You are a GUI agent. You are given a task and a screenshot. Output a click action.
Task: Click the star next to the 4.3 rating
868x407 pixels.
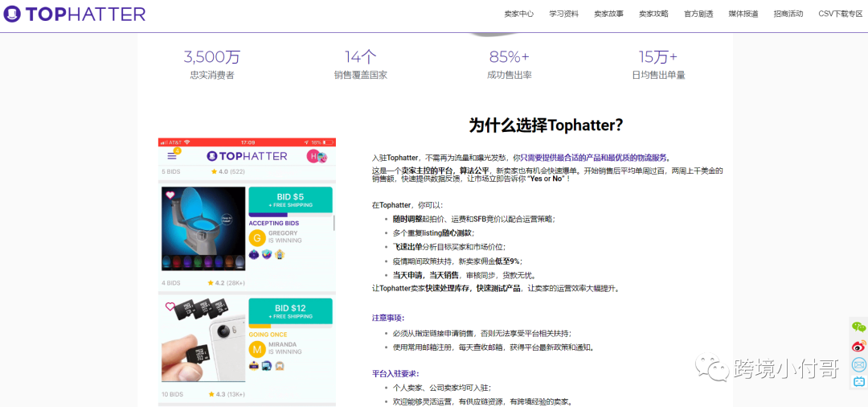pos(211,394)
